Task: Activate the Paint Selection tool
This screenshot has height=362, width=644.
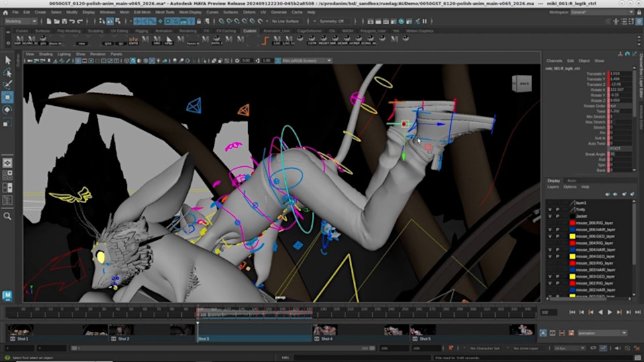Action: [x=8, y=84]
